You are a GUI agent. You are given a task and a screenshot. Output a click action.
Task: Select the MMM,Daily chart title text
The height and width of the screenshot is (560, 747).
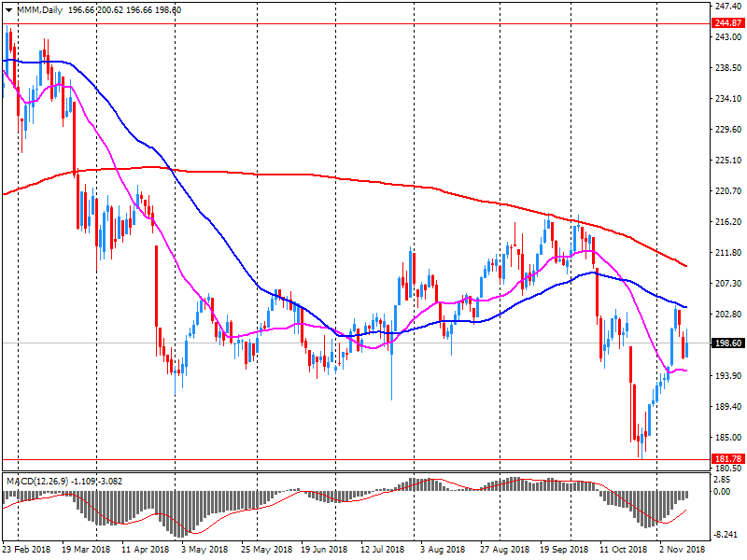(x=39, y=10)
